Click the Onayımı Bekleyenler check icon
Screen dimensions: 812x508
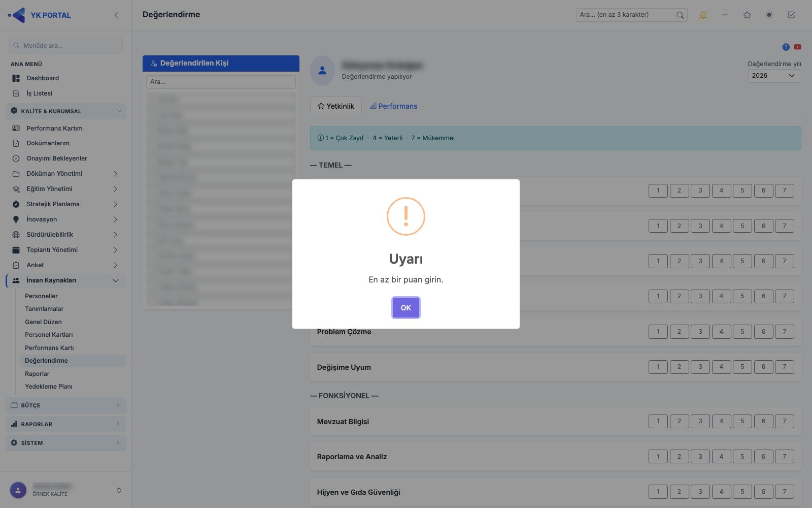click(16, 158)
